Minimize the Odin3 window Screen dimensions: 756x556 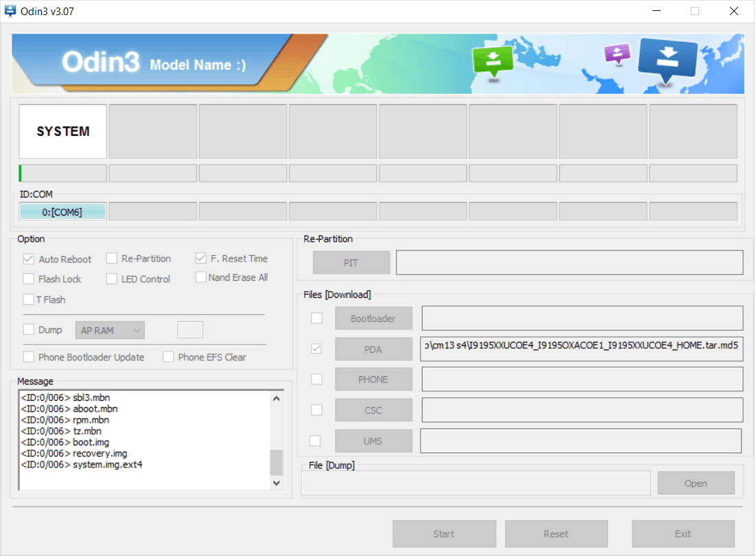pos(657,10)
